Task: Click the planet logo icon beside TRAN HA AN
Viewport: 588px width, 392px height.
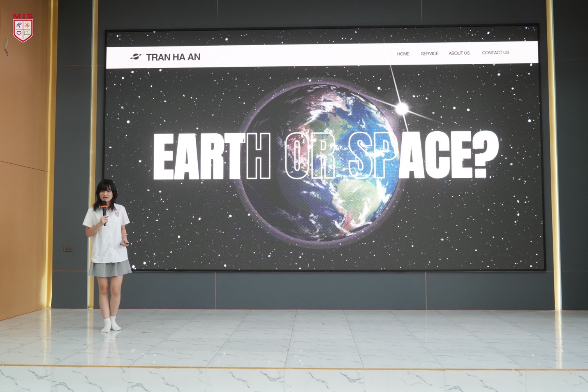Action: pyautogui.click(x=136, y=57)
